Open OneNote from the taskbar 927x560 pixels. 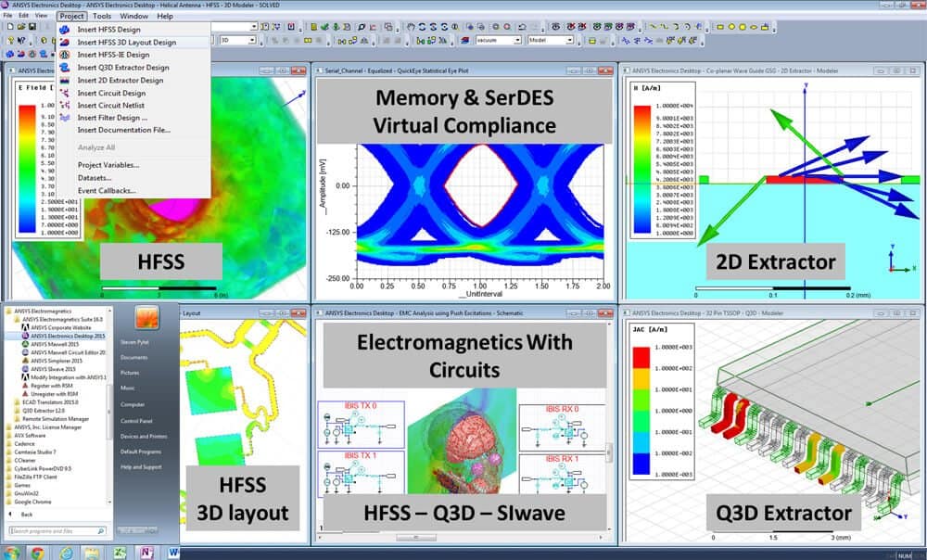point(146,554)
